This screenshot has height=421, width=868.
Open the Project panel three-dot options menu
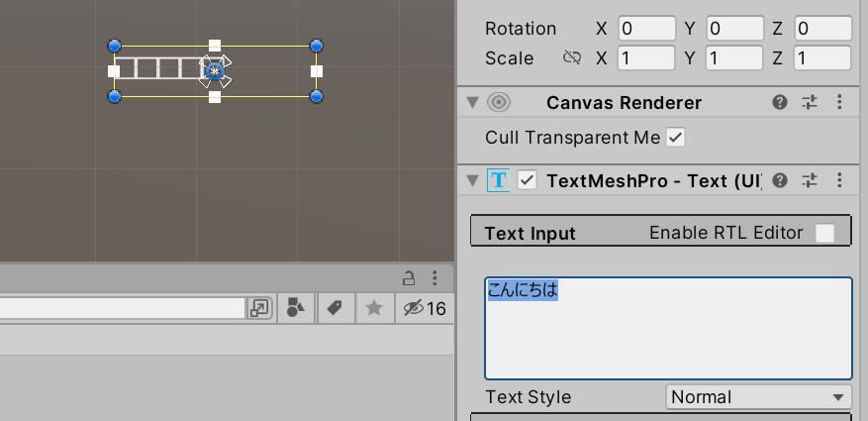point(434,278)
